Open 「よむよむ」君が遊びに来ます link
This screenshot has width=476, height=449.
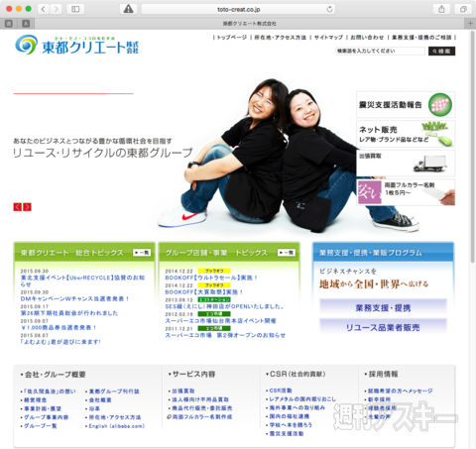point(60,342)
